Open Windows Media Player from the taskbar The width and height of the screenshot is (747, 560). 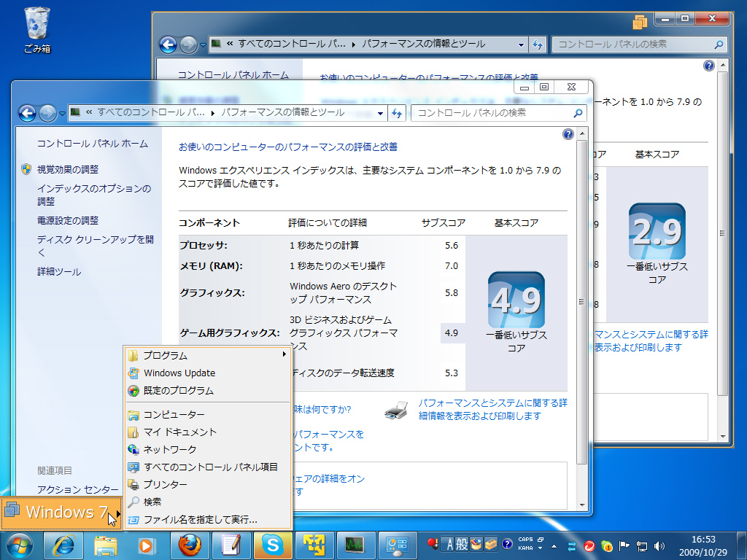pyautogui.click(x=147, y=545)
